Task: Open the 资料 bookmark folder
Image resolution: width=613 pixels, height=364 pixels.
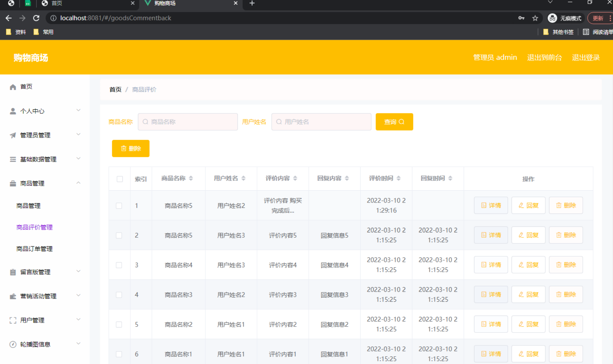Action: [16, 32]
